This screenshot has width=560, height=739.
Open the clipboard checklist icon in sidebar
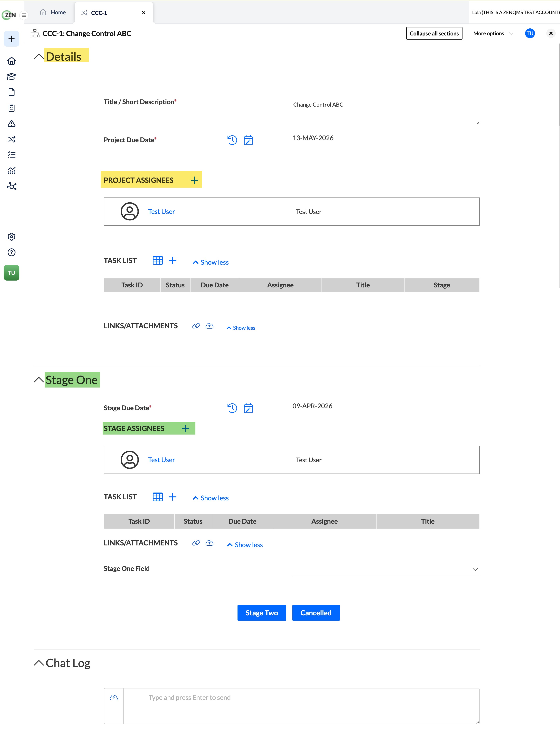pos(11,108)
